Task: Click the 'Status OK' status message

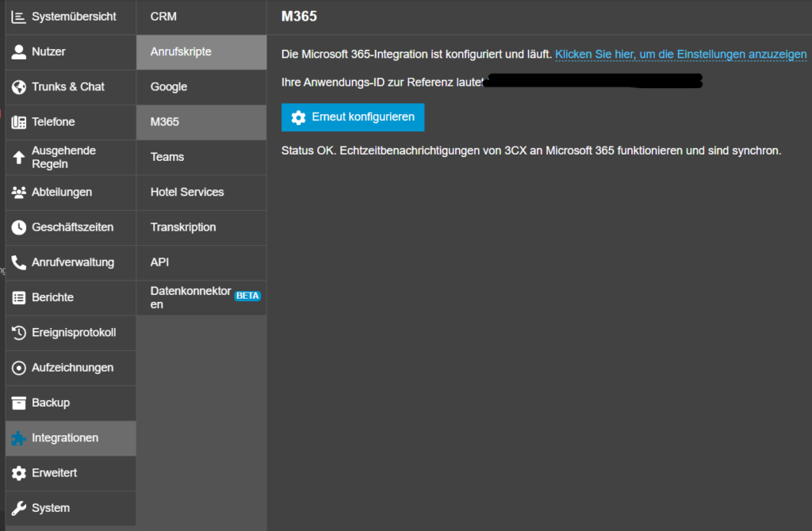Action: (530, 151)
